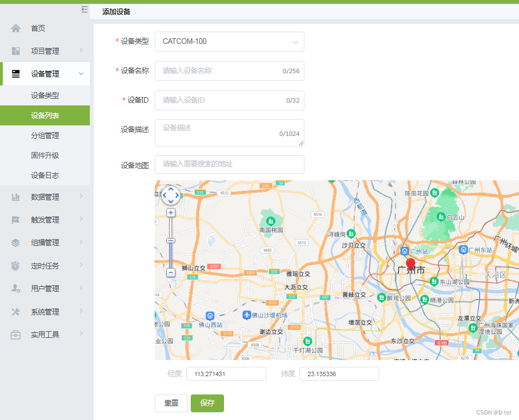Click the map zoom level slider handle
Image resolution: width=519 pixels, height=420 pixels.
point(171,241)
